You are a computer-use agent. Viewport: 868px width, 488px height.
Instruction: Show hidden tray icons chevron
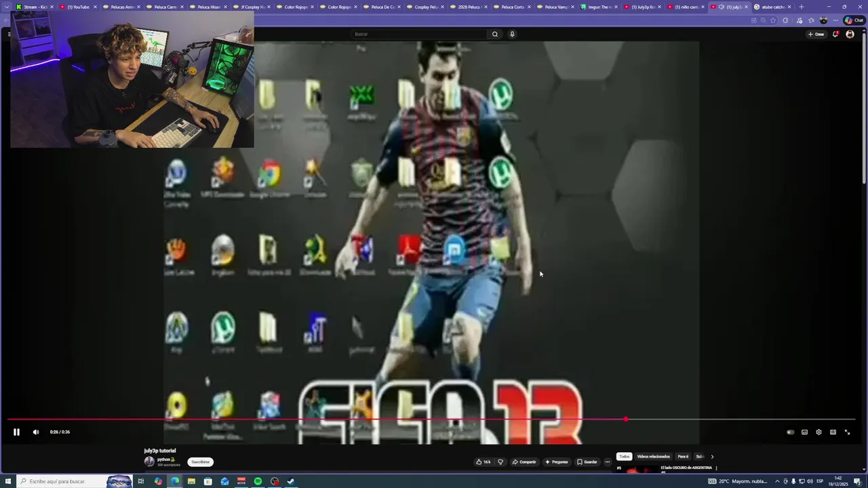[777, 481]
